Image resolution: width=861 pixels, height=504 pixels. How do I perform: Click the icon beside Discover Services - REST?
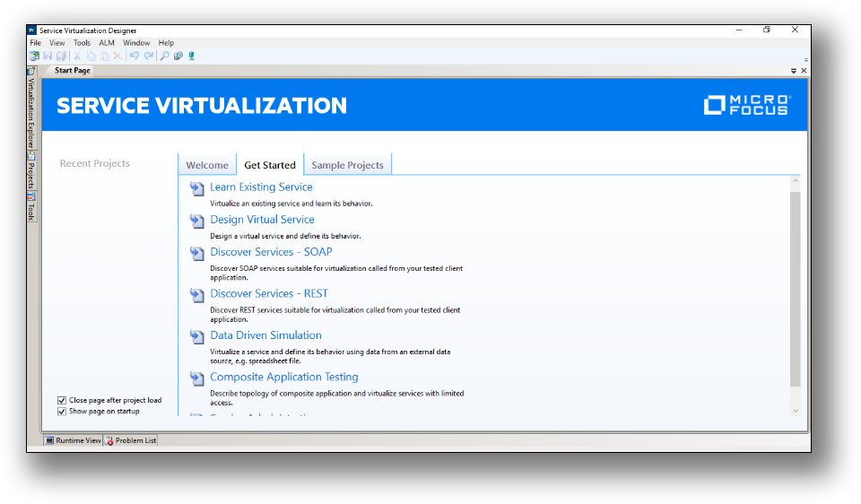[x=196, y=295]
